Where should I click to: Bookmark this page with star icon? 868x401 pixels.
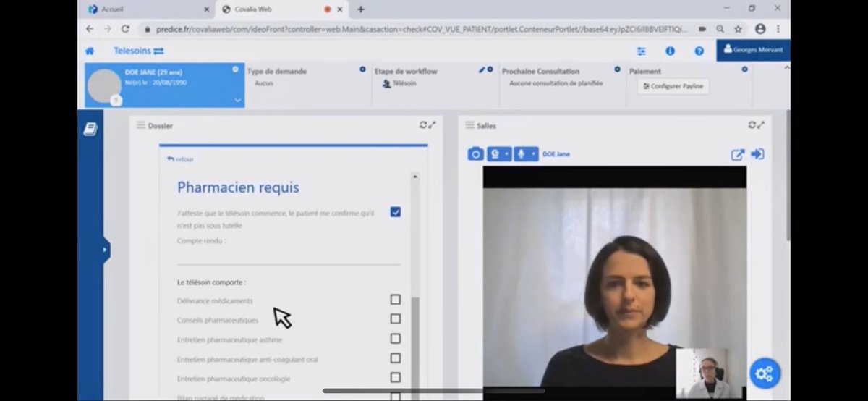coord(738,29)
